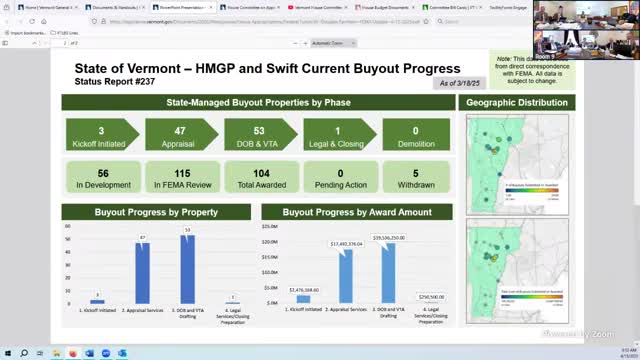This screenshot has width=640, height=360.
Task: Toggle the PDF viewer sidebar icon
Action: pyautogui.click(x=5, y=43)
